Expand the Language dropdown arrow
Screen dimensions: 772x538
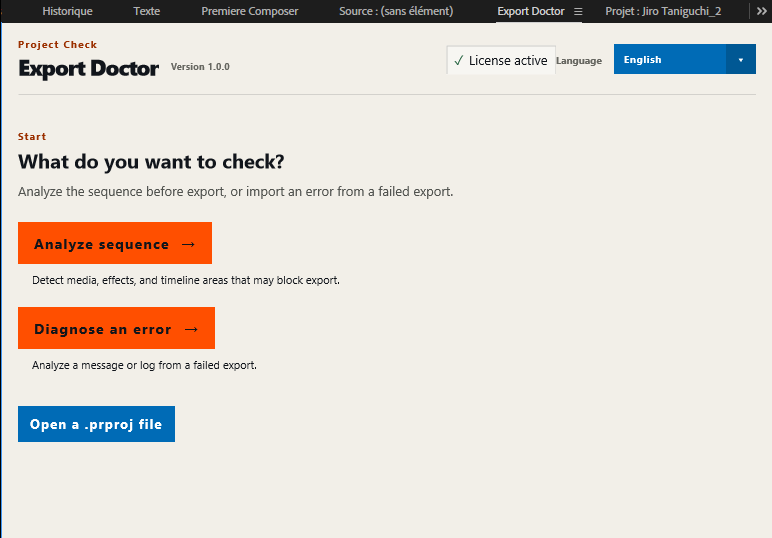pyautogui.click(x=740, y=60)
